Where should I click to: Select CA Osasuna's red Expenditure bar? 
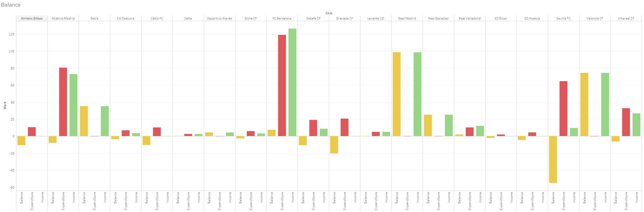tap(126, 133)
